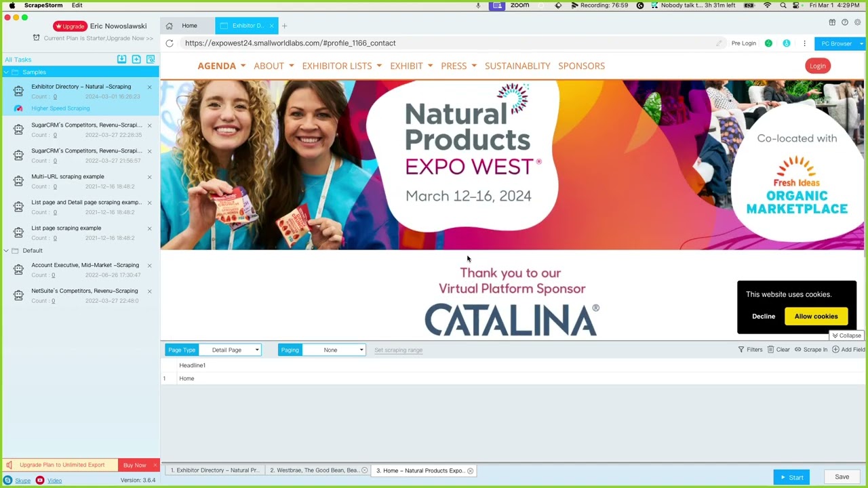The image size is (868, 488).
Task: Click the Scrape In link icon
Action: [798, 350]
